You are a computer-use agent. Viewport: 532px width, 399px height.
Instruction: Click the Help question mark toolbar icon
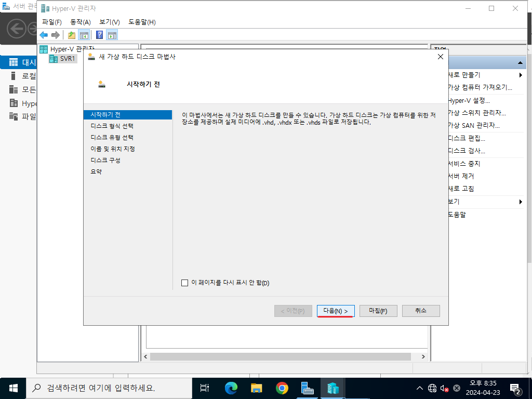(x=99, y=35)
